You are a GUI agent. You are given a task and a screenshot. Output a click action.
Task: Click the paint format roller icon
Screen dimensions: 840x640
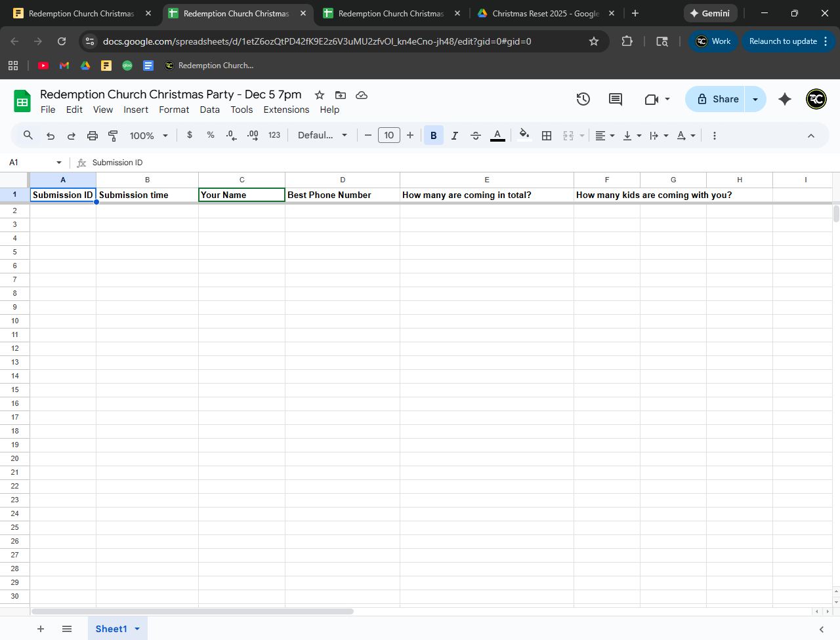(x=113, y=136)
